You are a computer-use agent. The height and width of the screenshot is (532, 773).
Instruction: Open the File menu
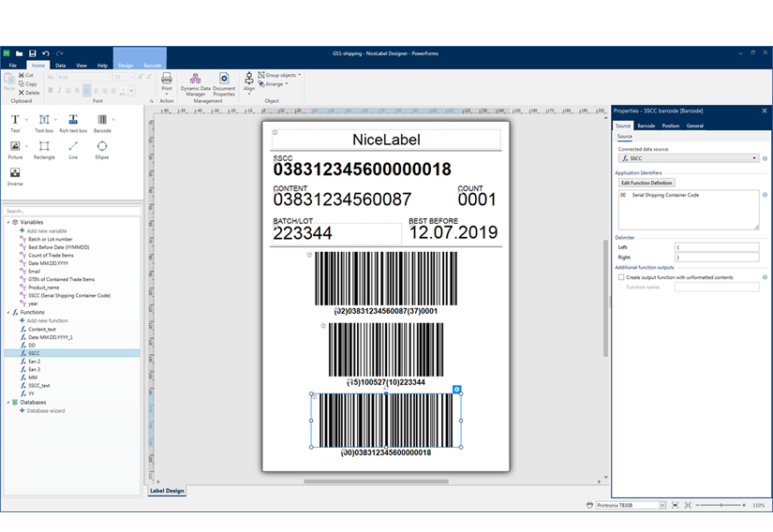coord(13,65)
